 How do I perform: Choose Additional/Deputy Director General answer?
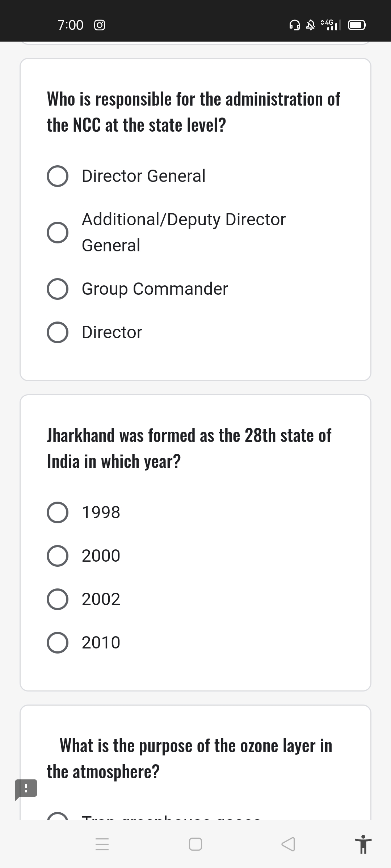pyautogui.click(x=58, y=233)
